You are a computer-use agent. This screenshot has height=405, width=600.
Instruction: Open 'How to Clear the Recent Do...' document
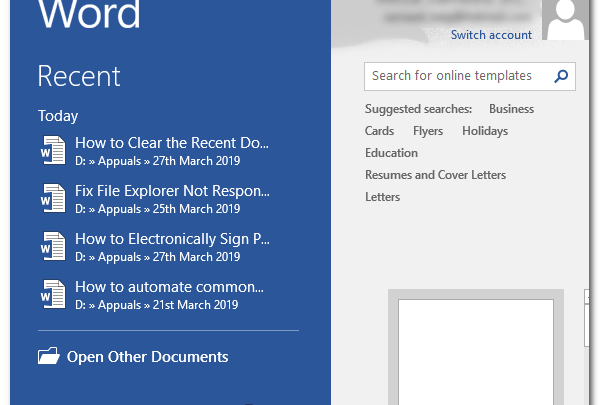pyautogui.click(x=172, y=143)
